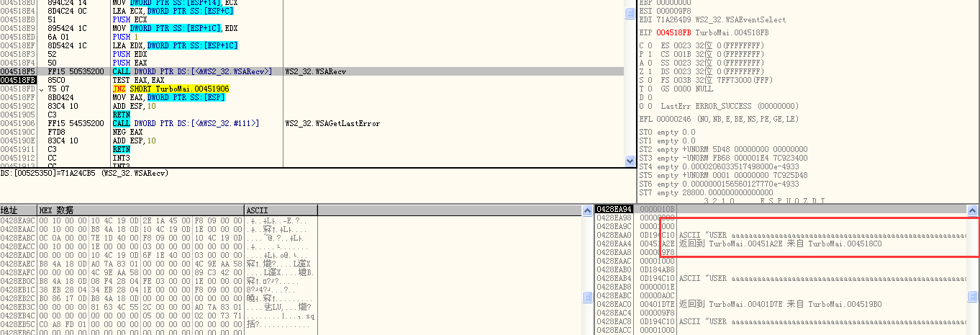Click the stack pane scrollbar thumb
Image resolution: width=980 pixels, height=335 pixels.
pos(974,296)
